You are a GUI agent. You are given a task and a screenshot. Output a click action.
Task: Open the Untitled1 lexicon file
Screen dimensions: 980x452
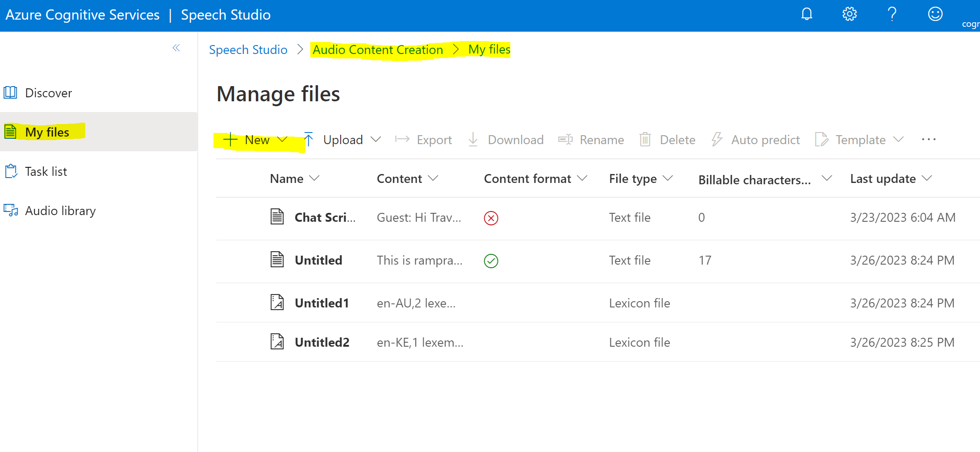tap(322, 303)
